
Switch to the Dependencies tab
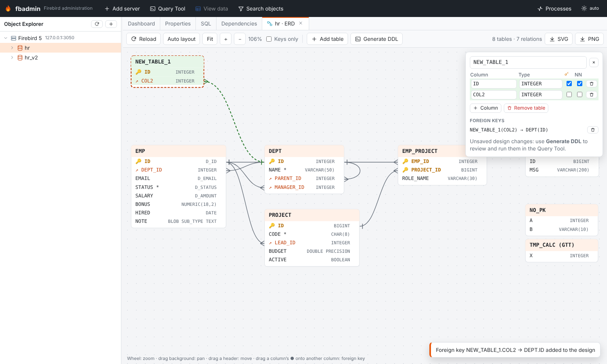click(x=239, y=23)
